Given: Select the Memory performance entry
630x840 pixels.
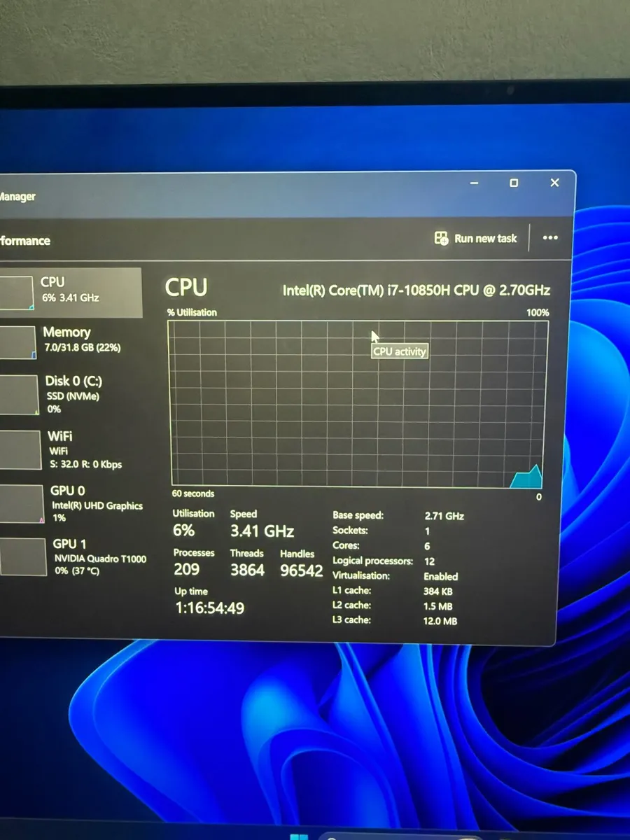Looking at the screenshot, I should tap(71, 342).
